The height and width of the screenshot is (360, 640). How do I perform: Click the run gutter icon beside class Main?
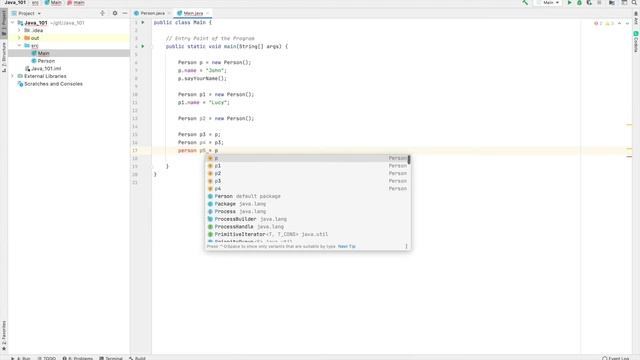(143, 22)
